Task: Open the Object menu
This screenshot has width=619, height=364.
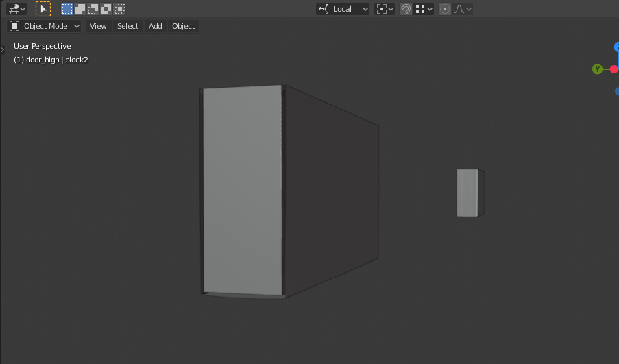Action: click(184, 26)
